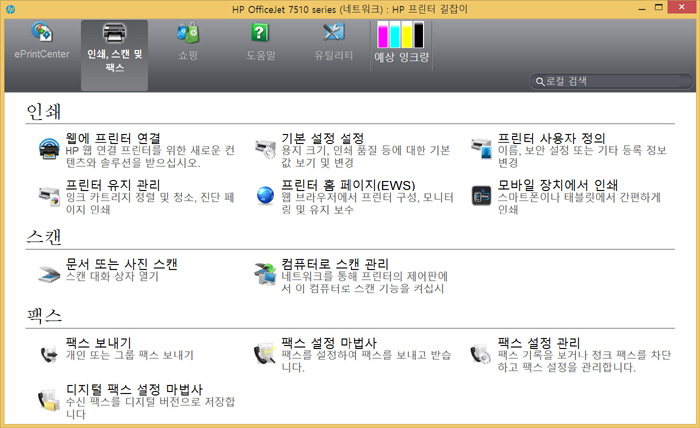This screenshot has width=700, height=428.
Task: Open the 컴퓨터로 스캔 관리 link
Action: coord(335,264)
